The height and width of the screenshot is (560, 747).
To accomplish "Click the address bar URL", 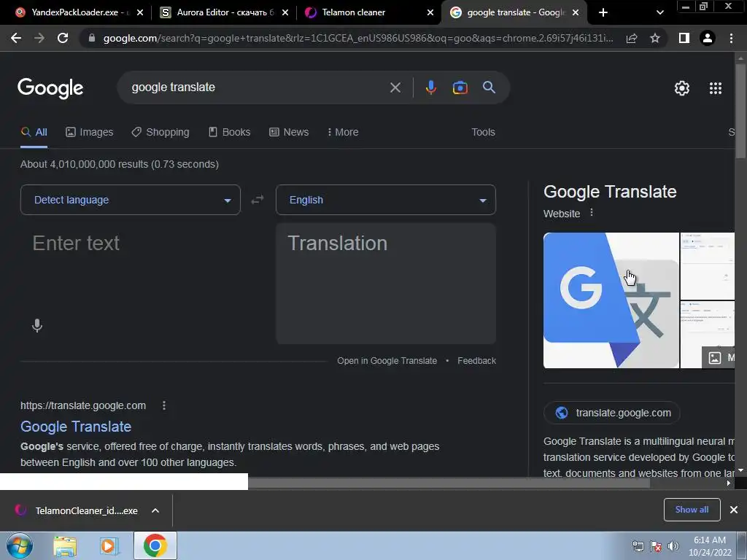I will pyautogui.click(x=358, y=38).
